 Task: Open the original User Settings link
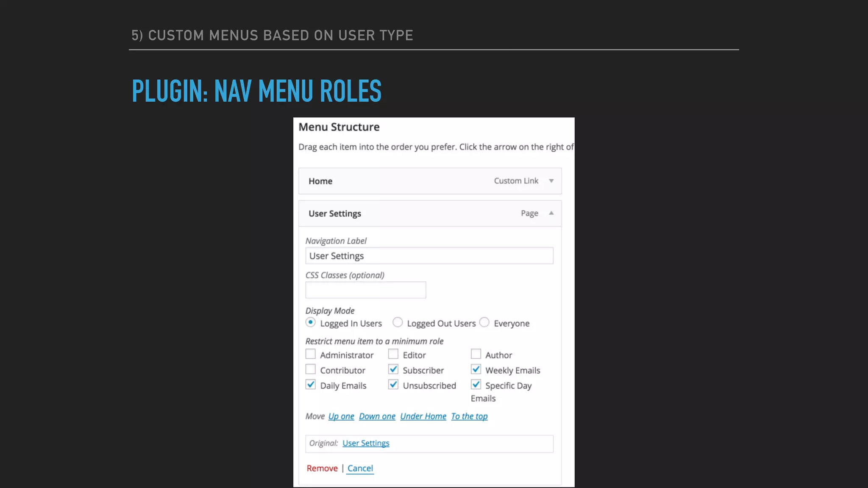pos(366,443)
